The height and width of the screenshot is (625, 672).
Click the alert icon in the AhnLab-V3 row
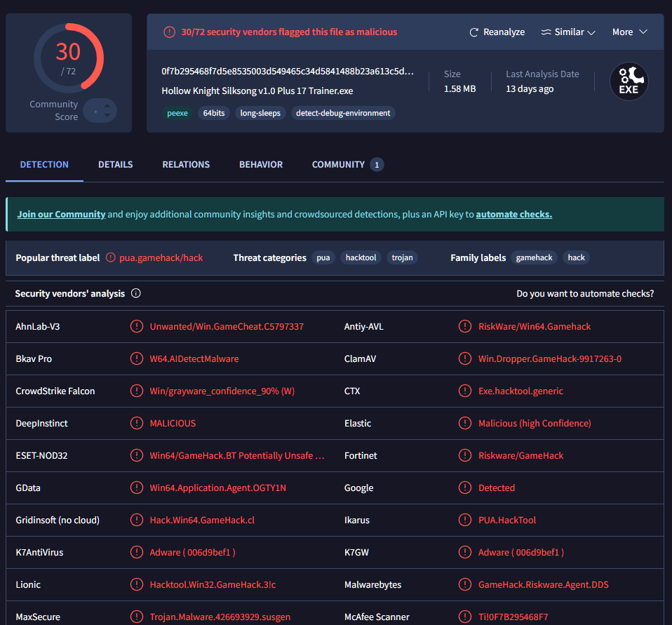tap(136, 326)
